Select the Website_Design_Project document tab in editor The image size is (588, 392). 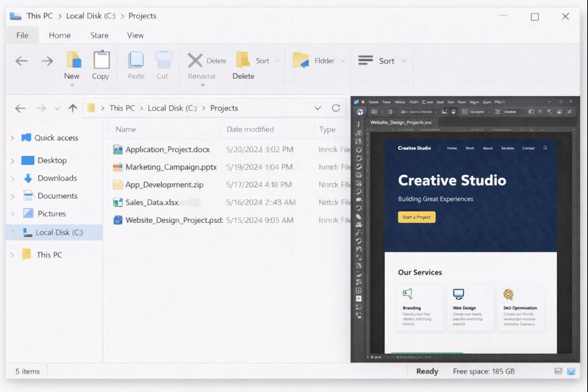click(x=401, y=123)
